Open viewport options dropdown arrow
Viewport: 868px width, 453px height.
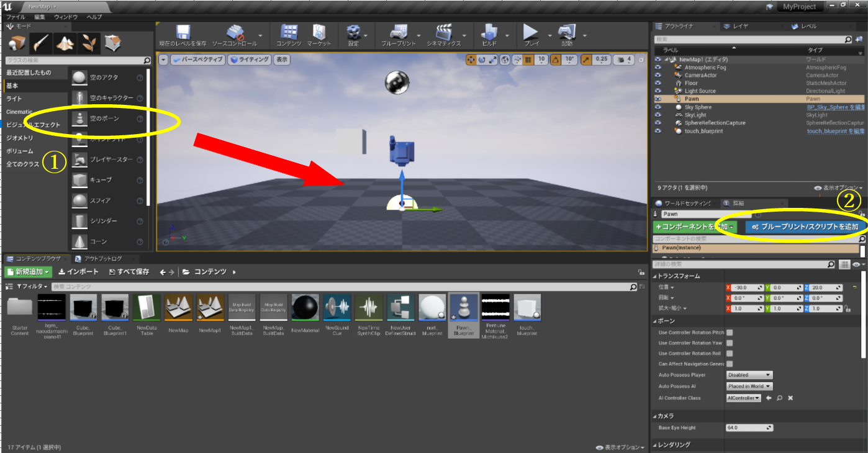pos(163,60)
